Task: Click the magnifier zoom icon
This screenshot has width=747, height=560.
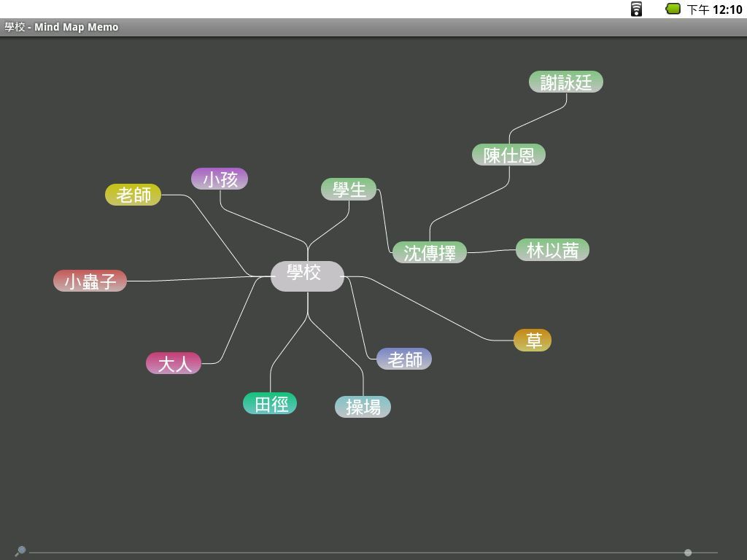Action: tap(20, 551)
